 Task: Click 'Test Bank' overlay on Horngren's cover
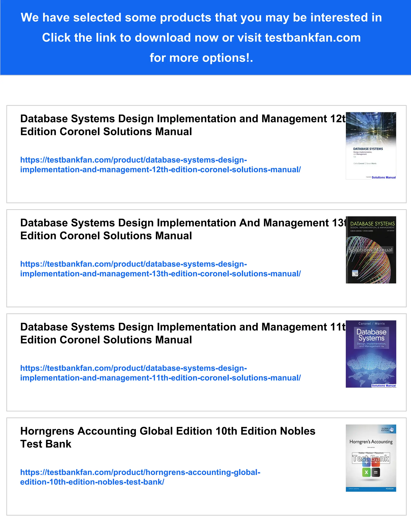tap(371, 459)
